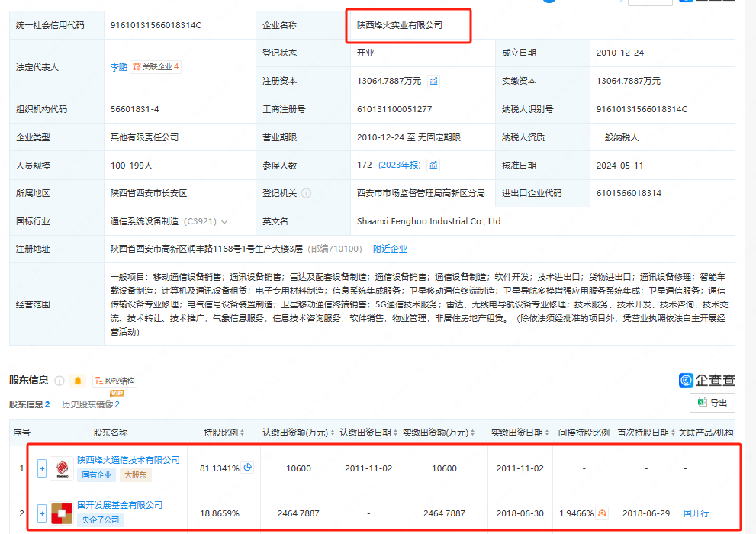Open legal representative 李鹏 profile
This screenshot has height=534, width=756.
click(x=118, y=67)
